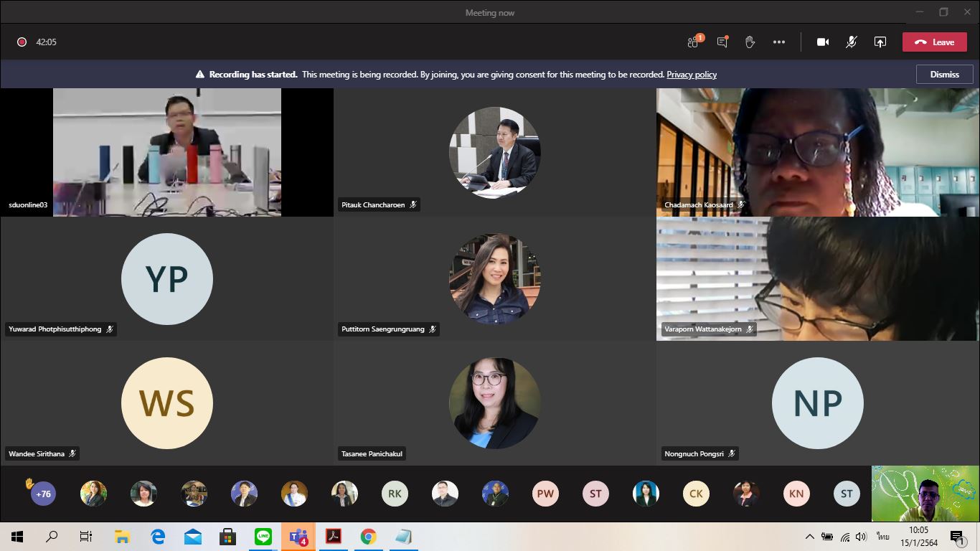The image size is (980, 551).
Task: Click the meeting timer 42:05
Action: pos(46,42)
